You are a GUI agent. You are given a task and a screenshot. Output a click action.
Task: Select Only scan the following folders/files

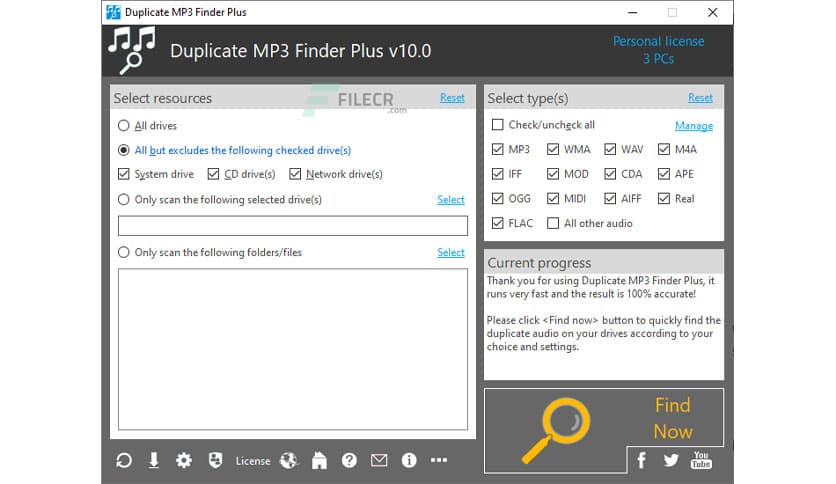click(x=124, y=252)
